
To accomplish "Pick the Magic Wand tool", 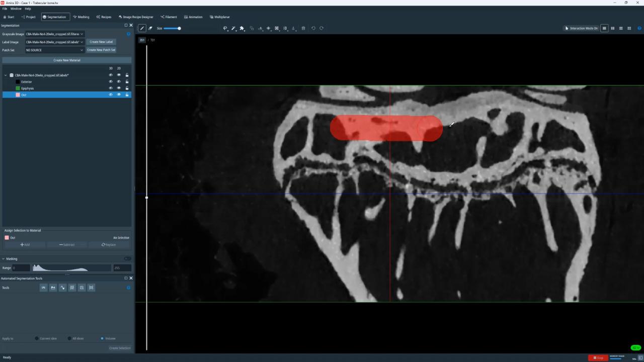I will point(233,28).
